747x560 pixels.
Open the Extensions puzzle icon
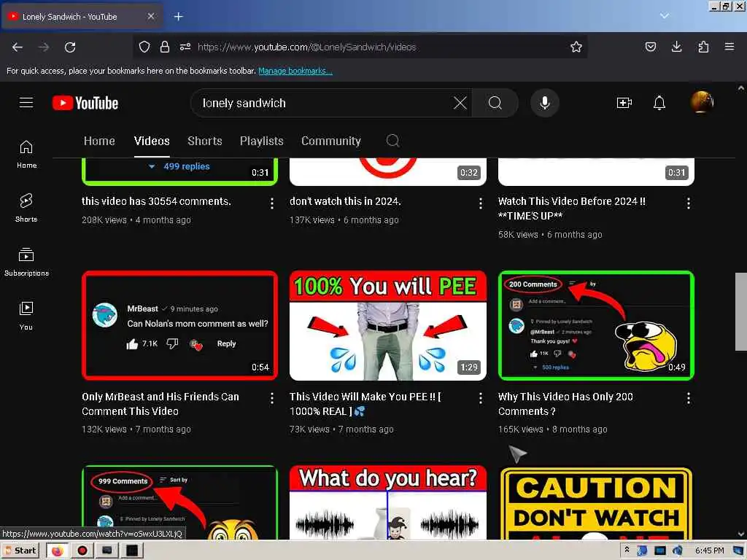703,47
